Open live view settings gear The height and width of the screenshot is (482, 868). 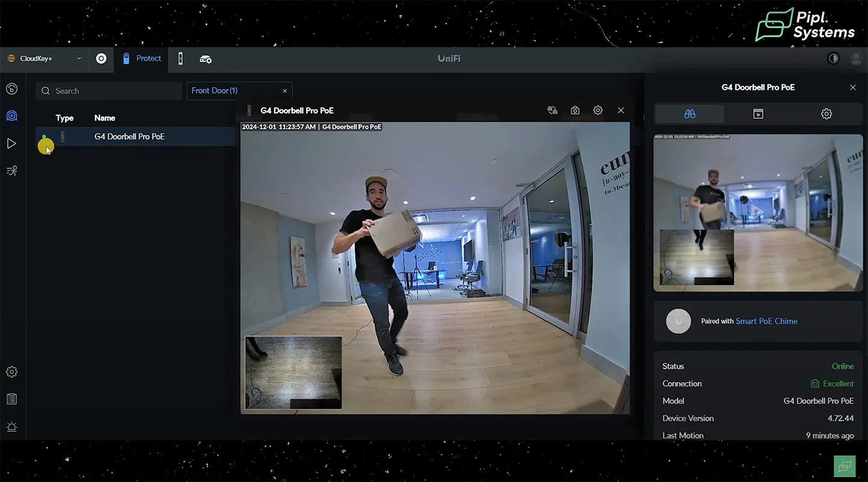click(598, 110)
